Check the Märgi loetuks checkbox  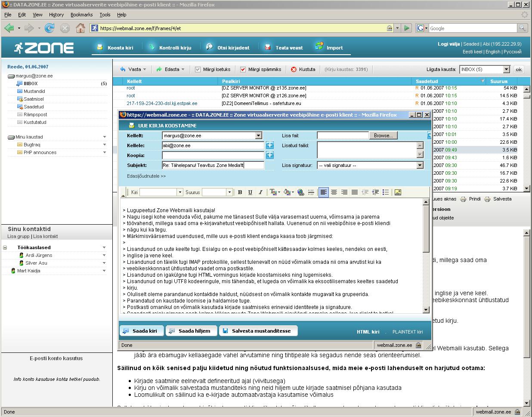[198, 69]
